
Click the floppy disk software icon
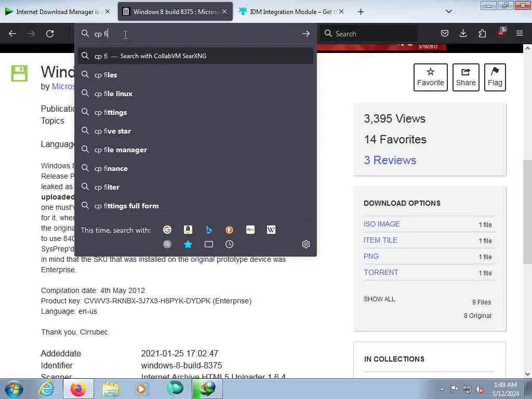coord(19,73)
